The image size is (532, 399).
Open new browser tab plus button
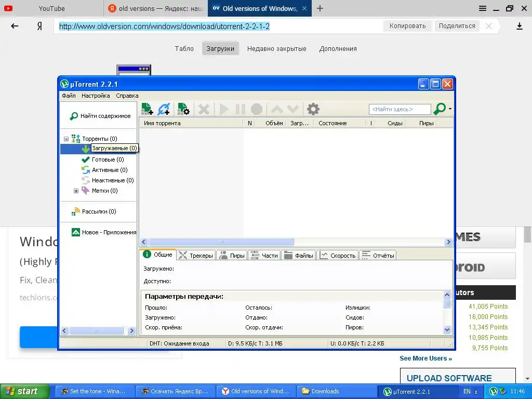[320, 8]
